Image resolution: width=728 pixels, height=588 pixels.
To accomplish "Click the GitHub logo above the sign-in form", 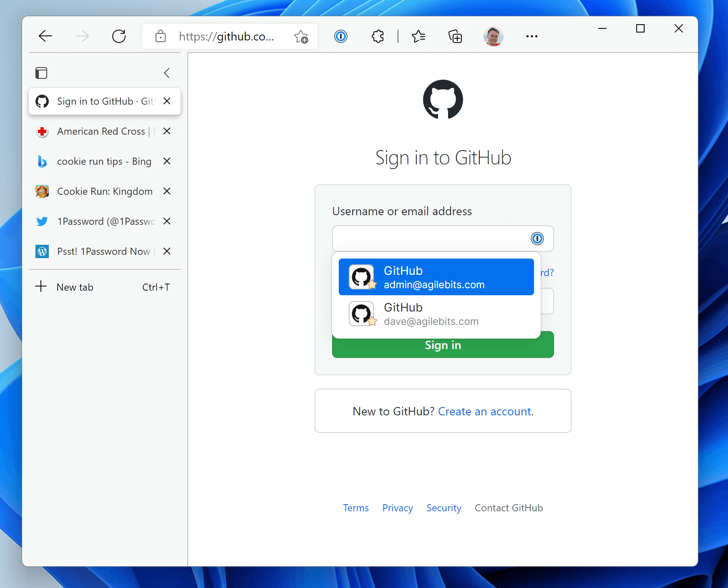I will point(443,100).
